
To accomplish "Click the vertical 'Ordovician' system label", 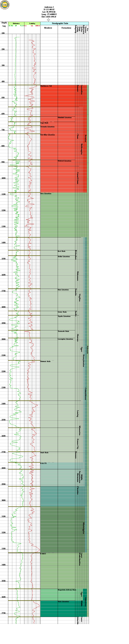I will 85,602.
